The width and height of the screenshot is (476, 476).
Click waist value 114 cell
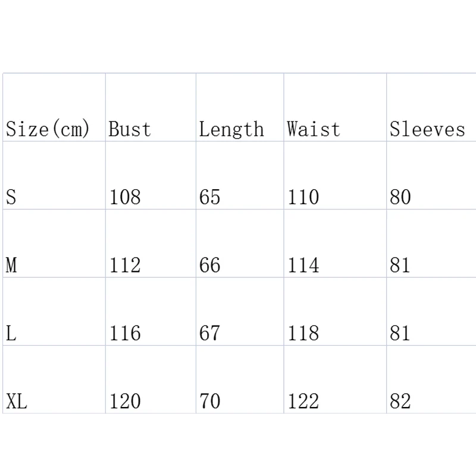pos(303,265)
